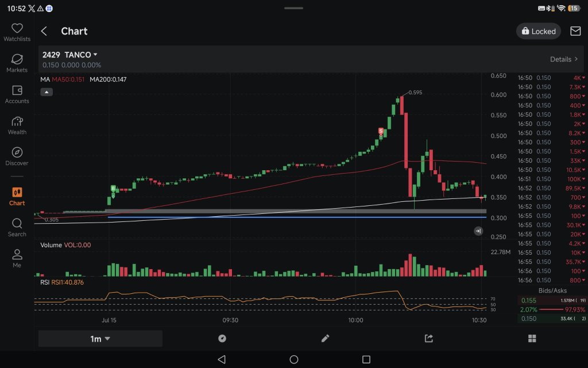Open the indicator compass tool icon

point(222,339)
